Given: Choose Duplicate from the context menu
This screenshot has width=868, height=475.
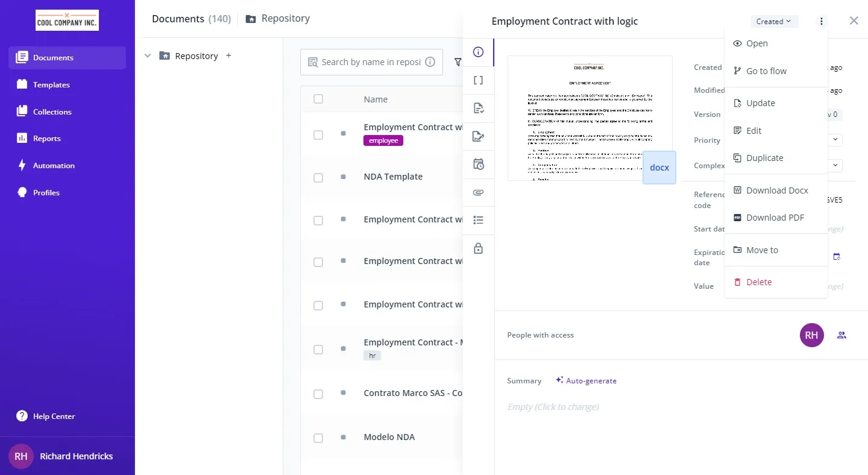Looking at the screenshot, I should tap(764, 158).
